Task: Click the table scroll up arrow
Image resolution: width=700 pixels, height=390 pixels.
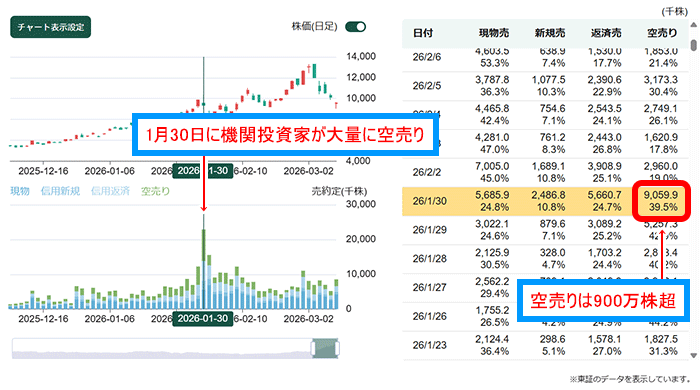Action: (693, 25)
